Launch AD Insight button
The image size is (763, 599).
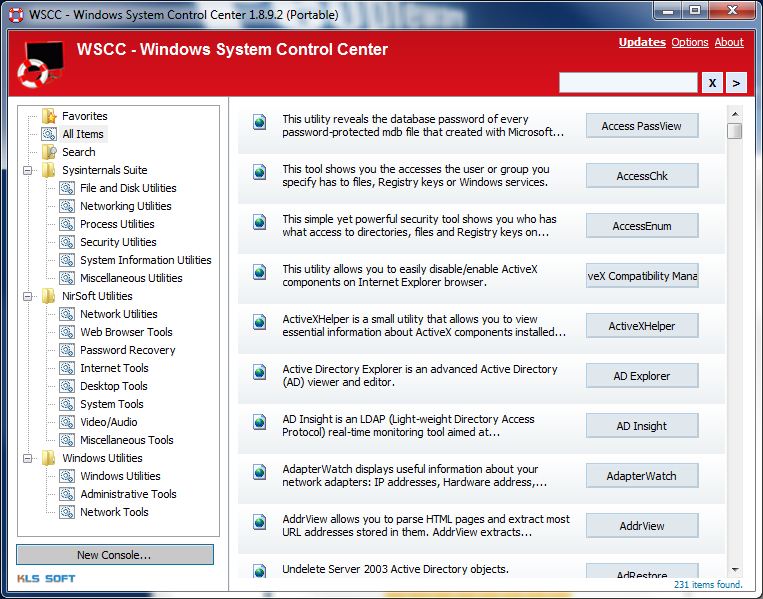tap(642, 426)
